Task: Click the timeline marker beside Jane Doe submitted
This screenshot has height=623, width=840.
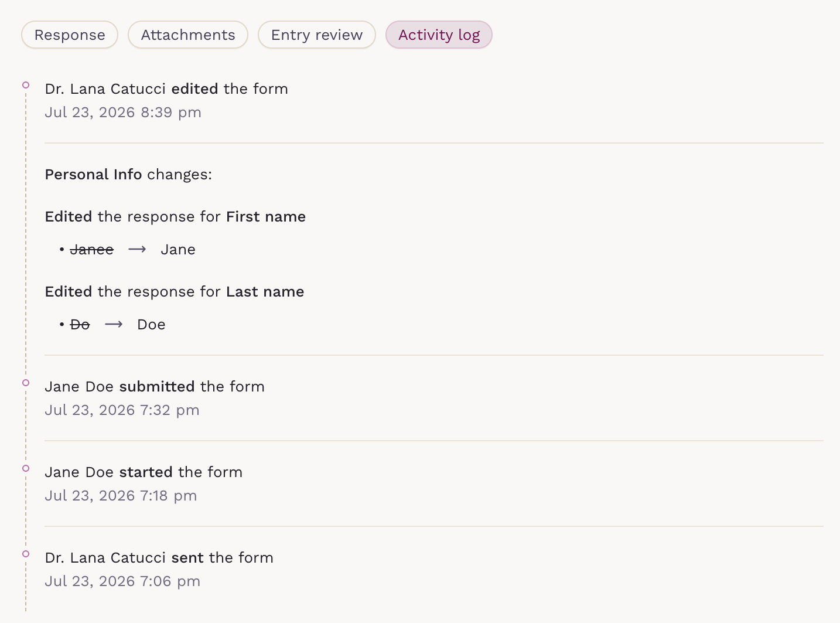Action: 26,383
